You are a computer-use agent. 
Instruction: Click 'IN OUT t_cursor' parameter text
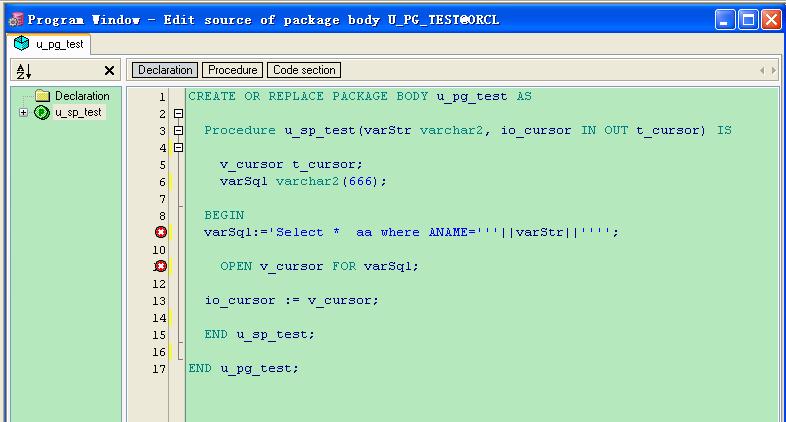tap(639, 130)
